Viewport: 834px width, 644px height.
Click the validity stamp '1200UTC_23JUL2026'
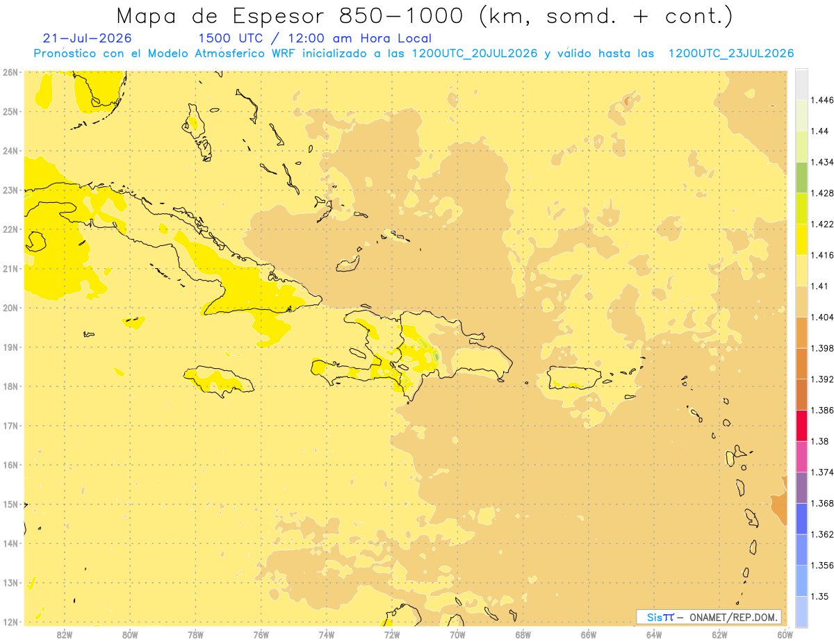[x=731, y=53]
